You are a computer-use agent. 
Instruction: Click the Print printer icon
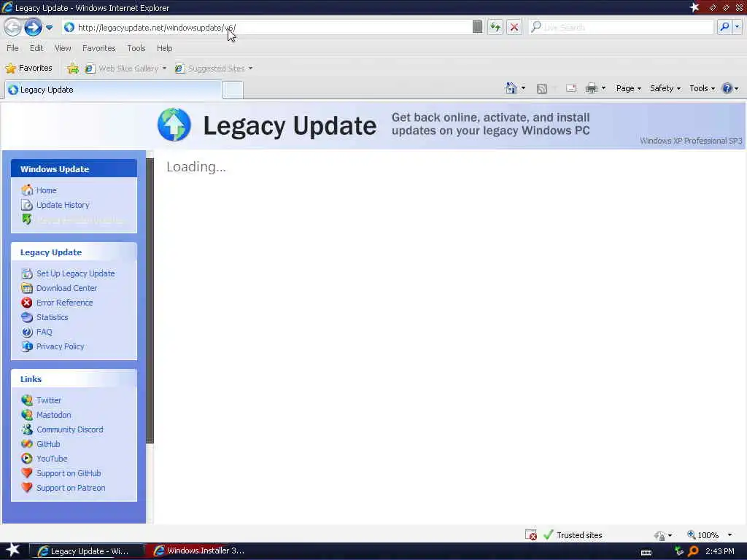[591, 88]
